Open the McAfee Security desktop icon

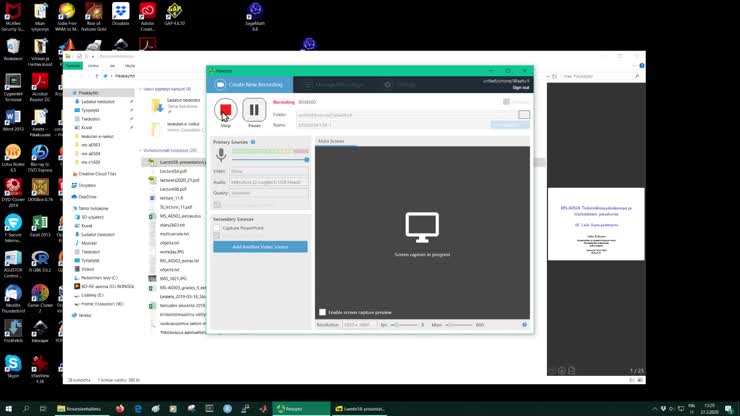(13, 17)
